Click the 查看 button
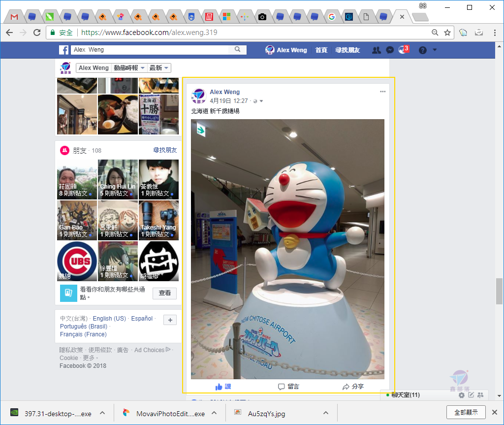Image resolution: width=504 pixels, height=425 pixels. [164, 293]
